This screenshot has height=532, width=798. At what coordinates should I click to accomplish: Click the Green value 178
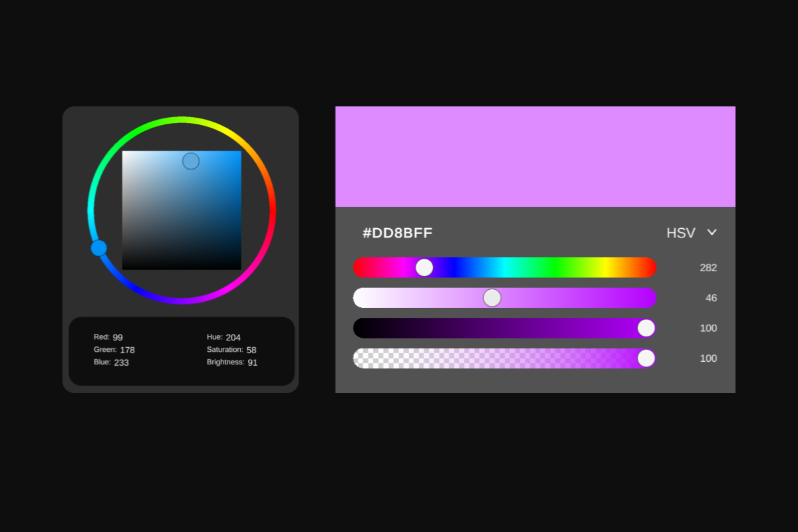128,350
